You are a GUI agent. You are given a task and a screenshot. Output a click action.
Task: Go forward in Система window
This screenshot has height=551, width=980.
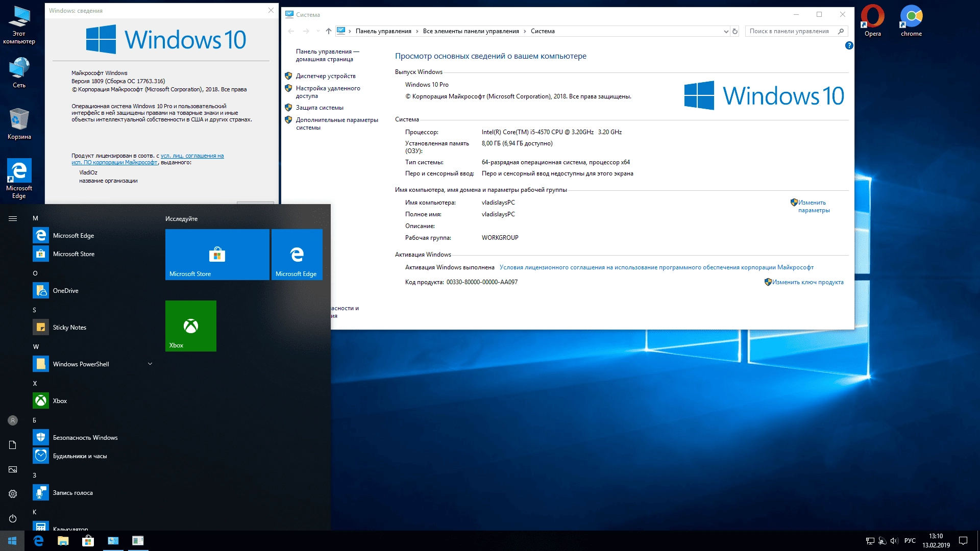point(306,31)
